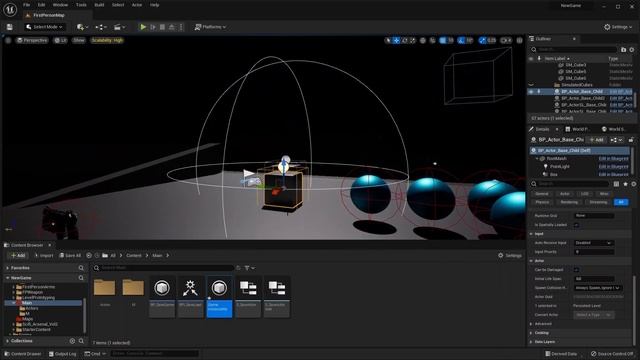Open the Select Mode dropdown
640x360 pixels.
pos(44,27)
